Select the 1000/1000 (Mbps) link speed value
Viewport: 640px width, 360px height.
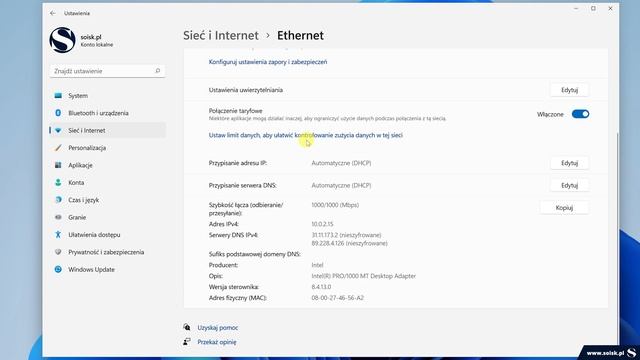pos(335,205)
